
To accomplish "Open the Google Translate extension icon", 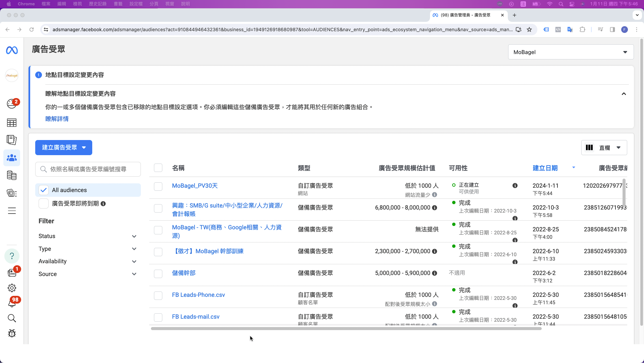I will (x=570, y=30).
